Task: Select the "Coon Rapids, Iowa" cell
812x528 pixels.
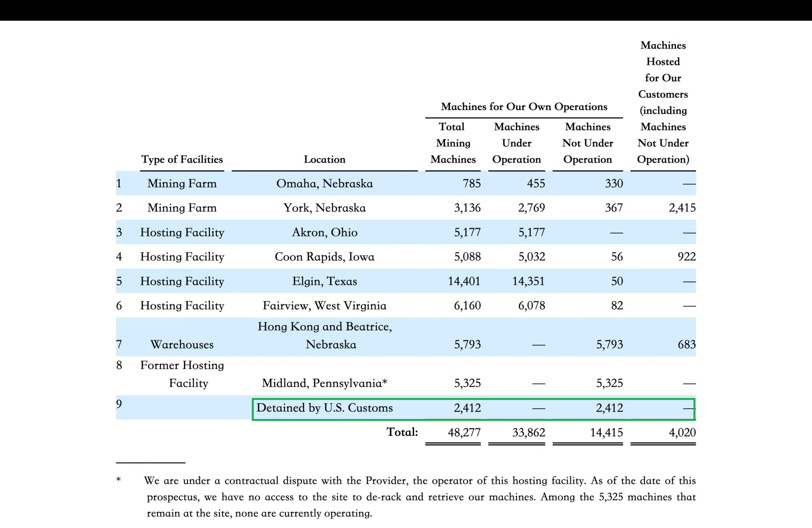Action: 324,257
